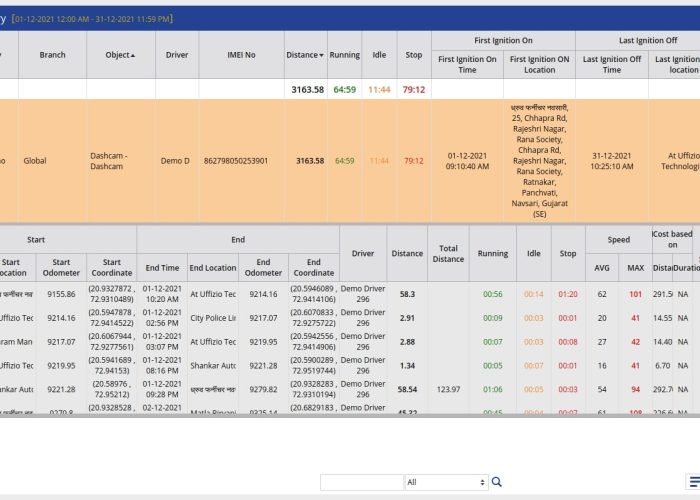Open the list menu icon at bottom right

point(694,482)
